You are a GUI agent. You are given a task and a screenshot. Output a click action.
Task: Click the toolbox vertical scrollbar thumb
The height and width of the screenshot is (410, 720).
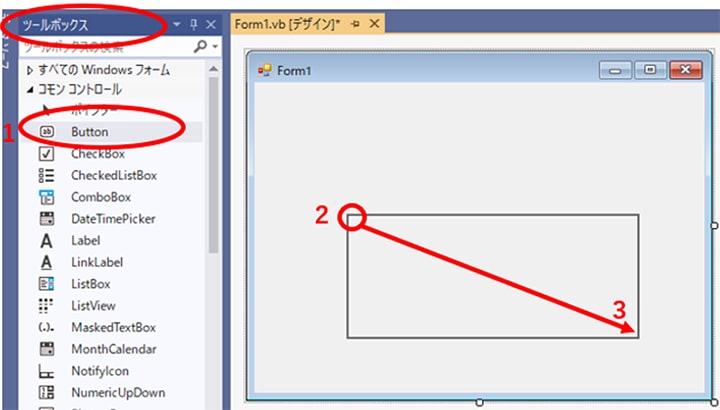point(214,165)
